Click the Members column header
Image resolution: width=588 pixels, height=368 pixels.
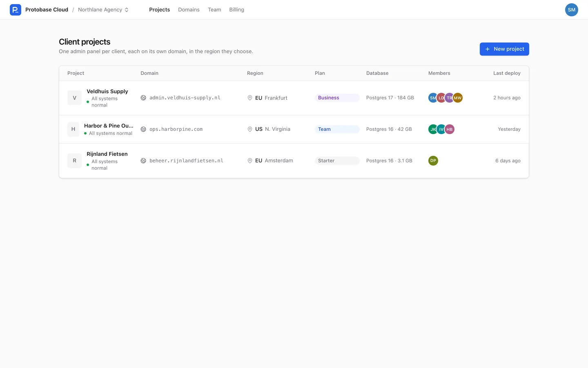[439, 73]
